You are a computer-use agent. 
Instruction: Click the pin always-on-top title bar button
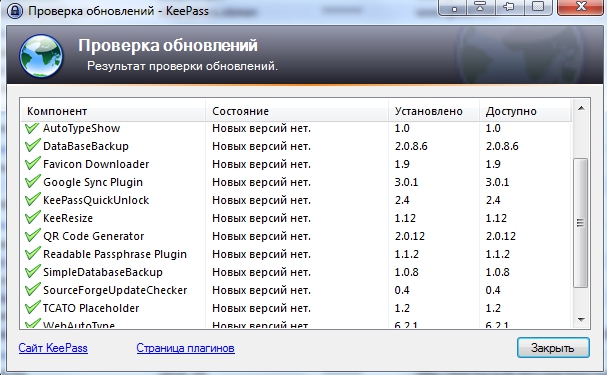click(x=509, y=7)
